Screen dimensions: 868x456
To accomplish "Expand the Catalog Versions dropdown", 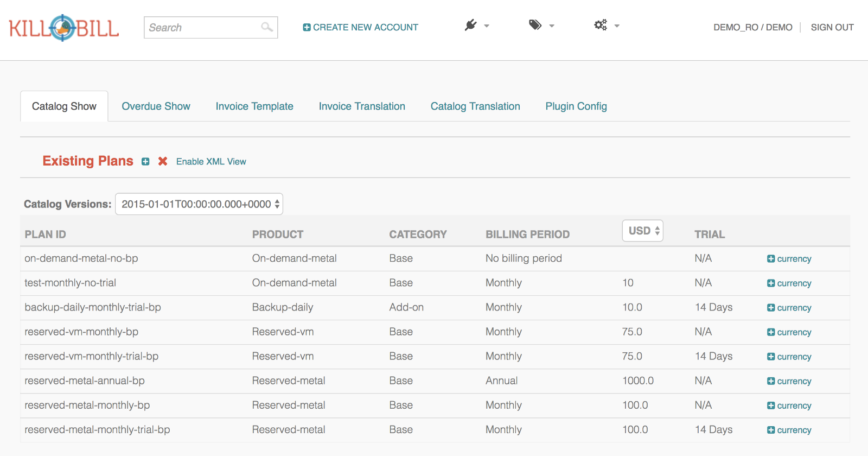I will coord(199,204).
